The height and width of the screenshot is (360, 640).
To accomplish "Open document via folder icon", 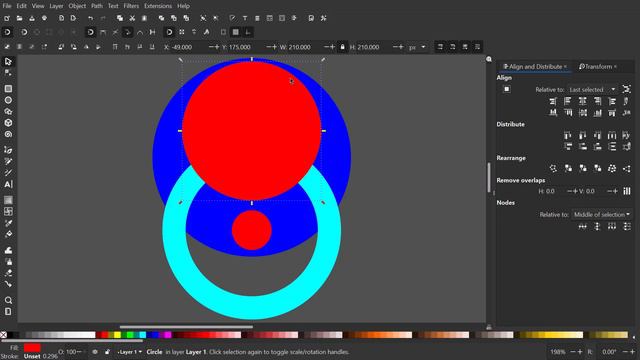I will pos(19,18).
